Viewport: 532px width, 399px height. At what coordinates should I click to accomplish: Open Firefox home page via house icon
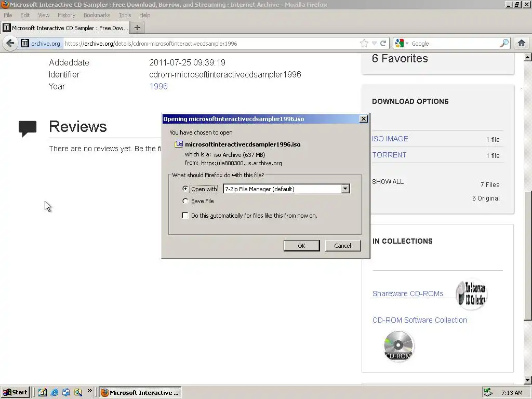522,44
